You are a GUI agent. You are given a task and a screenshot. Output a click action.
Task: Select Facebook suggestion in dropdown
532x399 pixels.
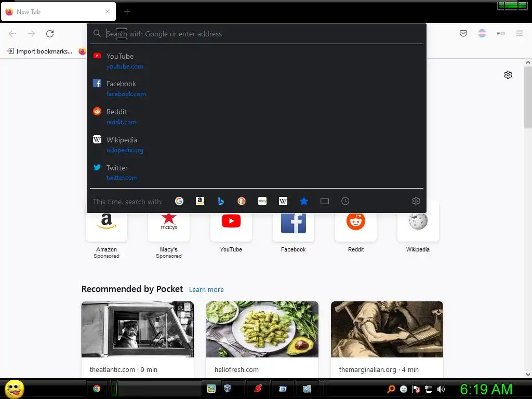(x=257, y=88)
